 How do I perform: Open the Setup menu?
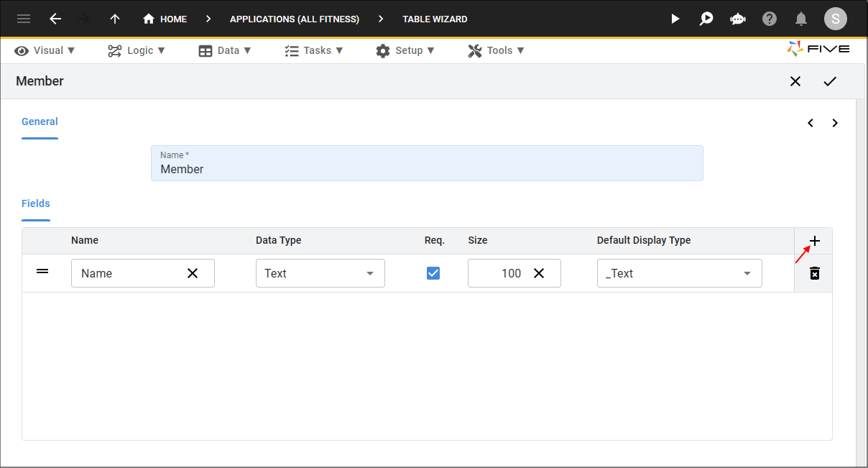click(x=405, y=50)
